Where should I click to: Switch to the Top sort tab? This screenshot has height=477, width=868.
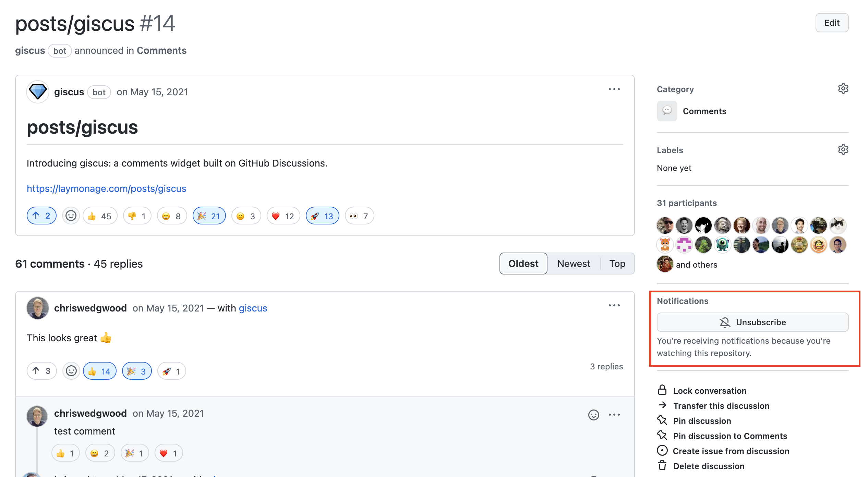click(617, 264)
